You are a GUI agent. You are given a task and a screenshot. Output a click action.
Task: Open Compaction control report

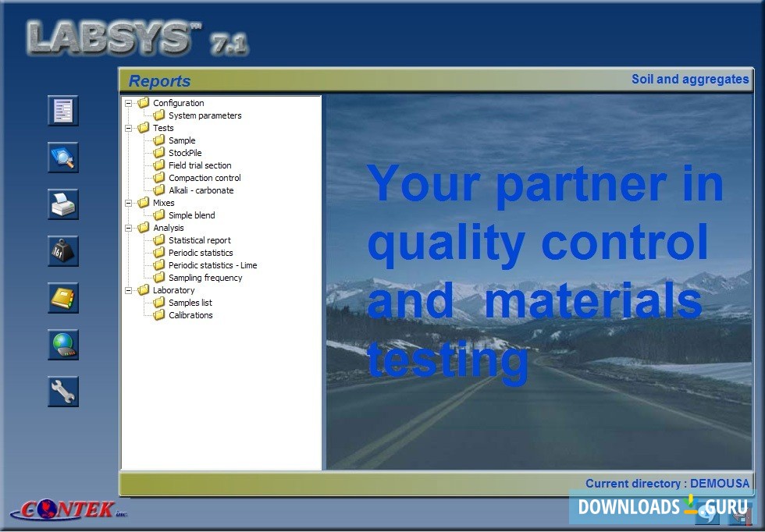point(205,178)
